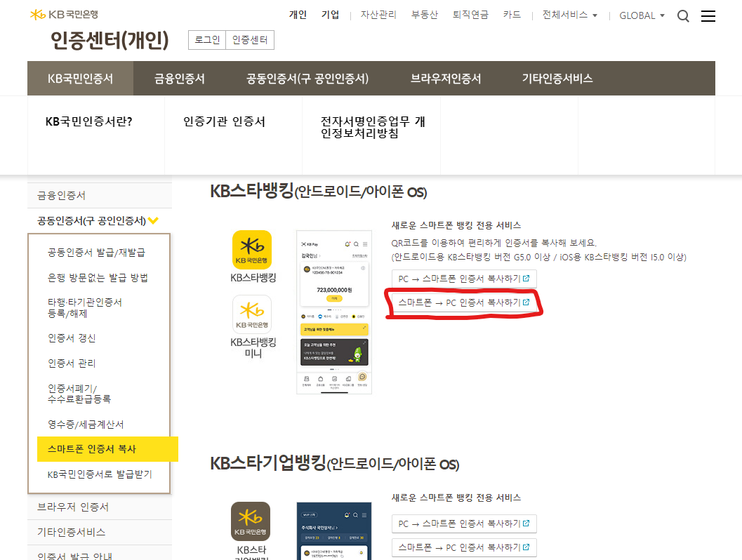Screen dimensions: 742x560
Task: Click the KB스타뱅킹 phone screenshot thumbnail
Action: [x=334, y=312]
